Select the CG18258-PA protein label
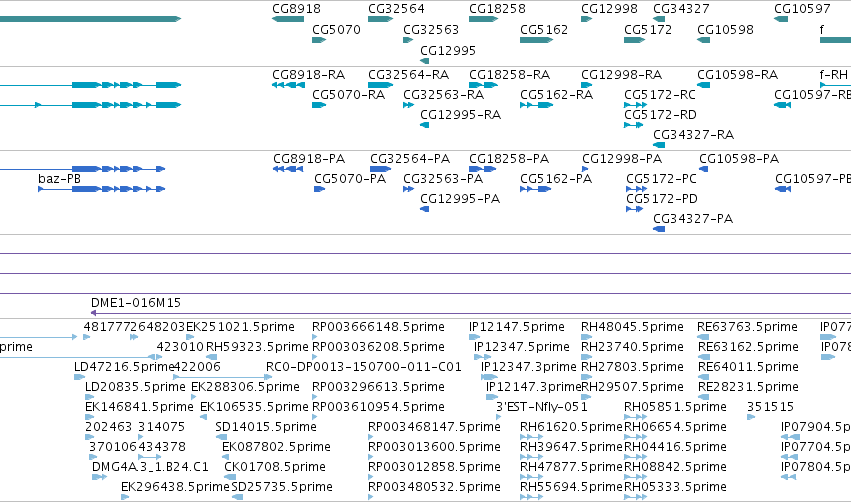 tap(509, 158)
